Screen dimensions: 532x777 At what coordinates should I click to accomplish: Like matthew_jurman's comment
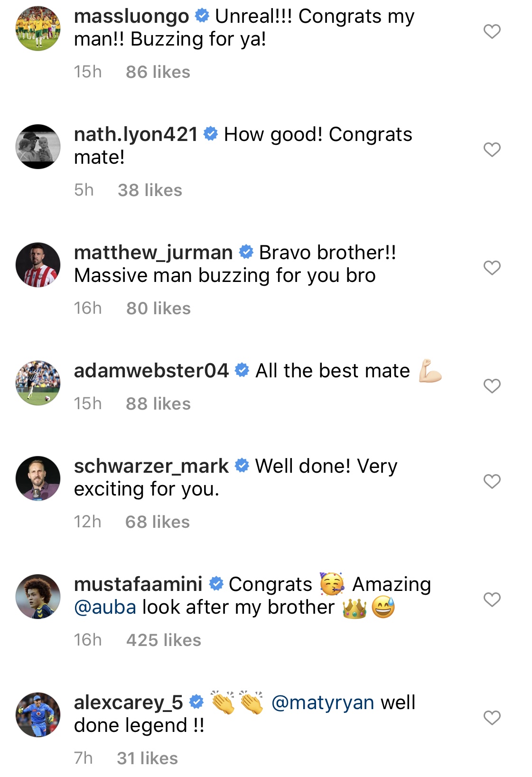click(x=492, y=268)
